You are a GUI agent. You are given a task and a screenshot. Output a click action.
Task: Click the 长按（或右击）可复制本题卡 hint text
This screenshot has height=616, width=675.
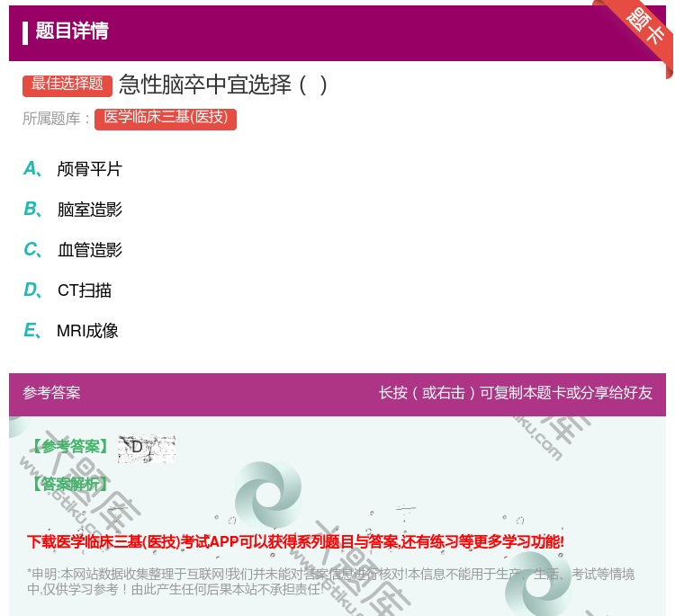click(x=516, y=393)
